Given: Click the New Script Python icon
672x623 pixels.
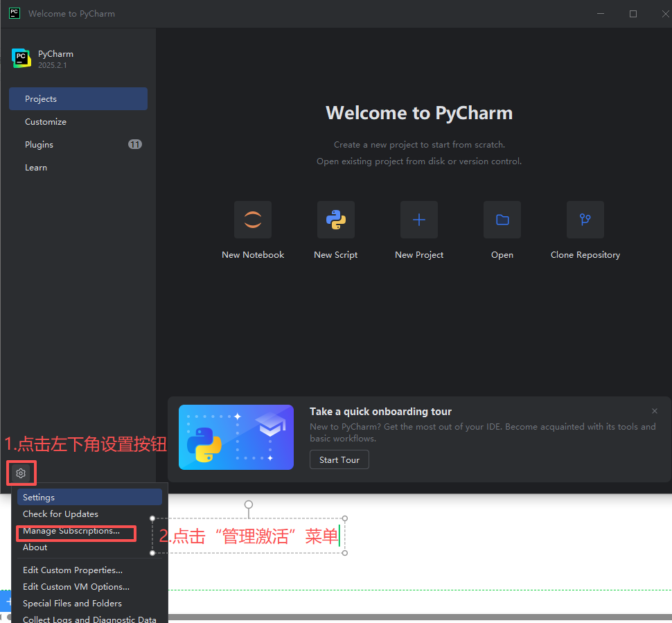Looking at the screenshot, I should (336, 220).
